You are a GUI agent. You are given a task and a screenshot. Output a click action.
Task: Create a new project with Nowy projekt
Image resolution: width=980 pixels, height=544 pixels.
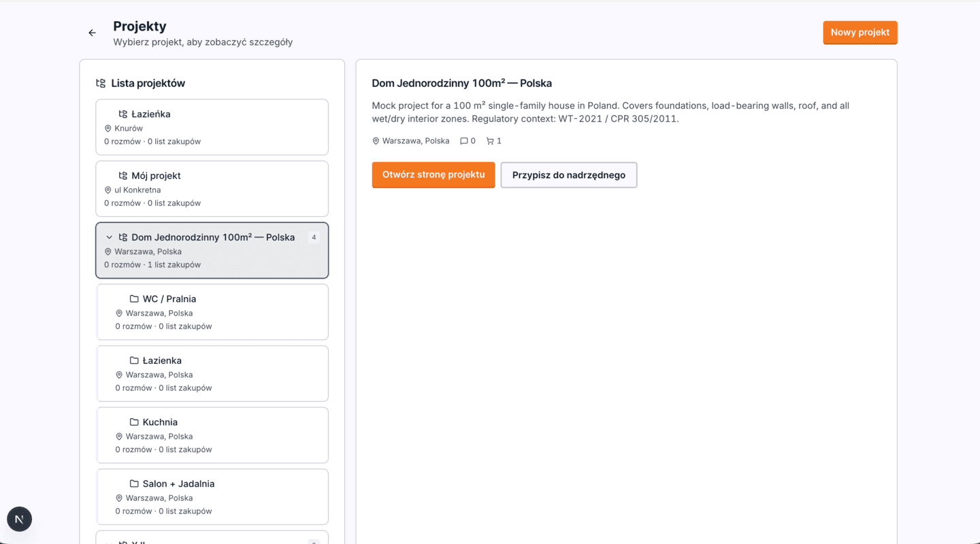coord(860,33)
